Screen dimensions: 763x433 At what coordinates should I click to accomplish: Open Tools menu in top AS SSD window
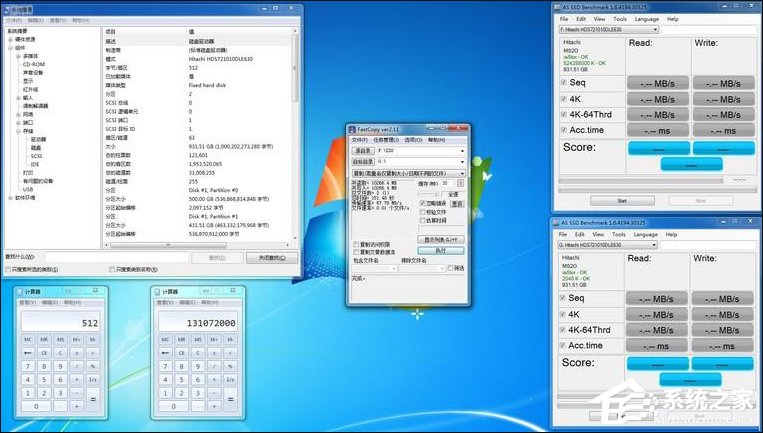(620, 18)
